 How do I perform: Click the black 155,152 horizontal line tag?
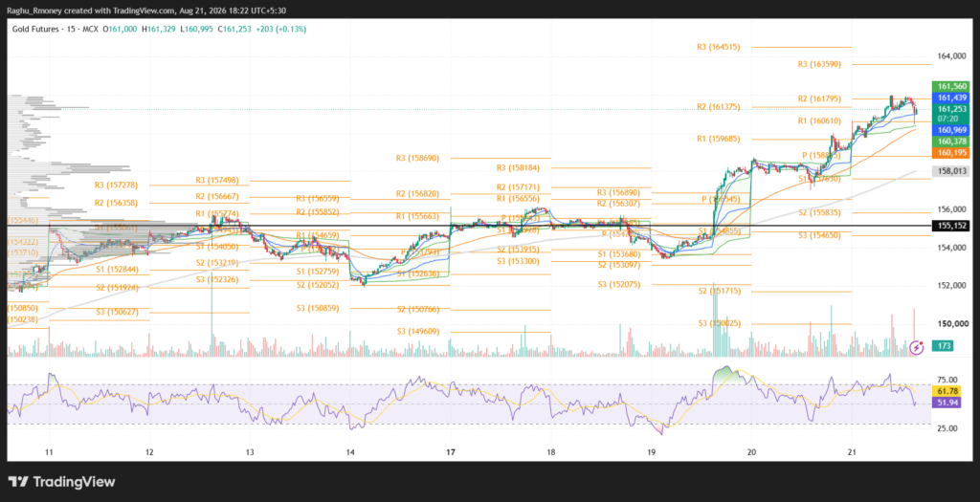point(950,226)
